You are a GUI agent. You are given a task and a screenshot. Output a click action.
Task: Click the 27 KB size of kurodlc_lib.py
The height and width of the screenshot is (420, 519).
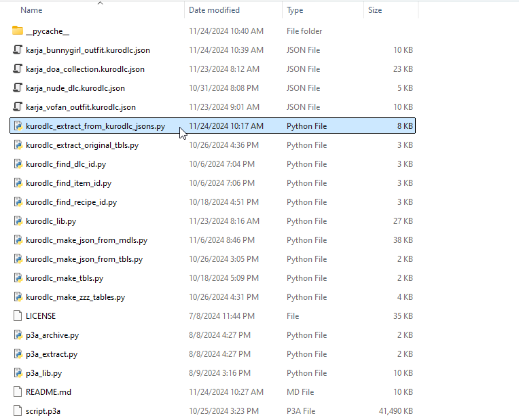pyautogui.click(x=403, y=221)
